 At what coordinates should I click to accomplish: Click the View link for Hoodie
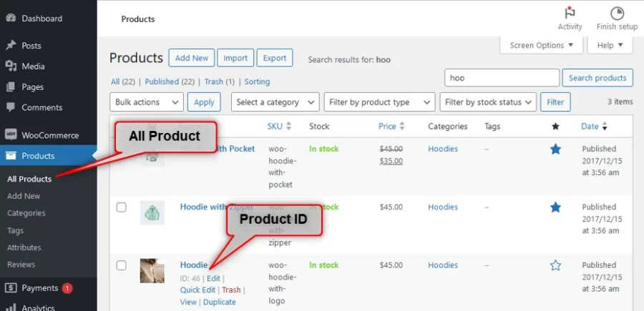188,302
